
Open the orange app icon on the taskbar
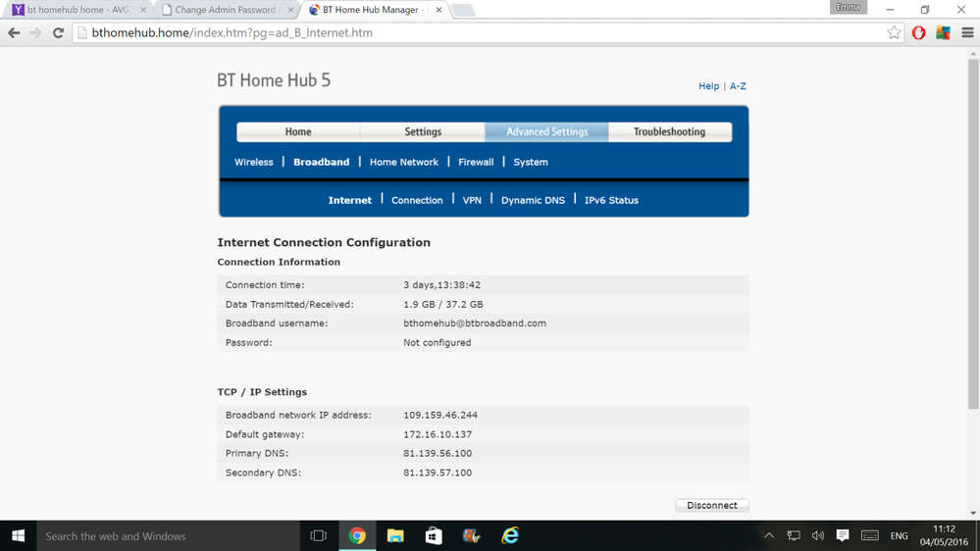pos(471,536)
